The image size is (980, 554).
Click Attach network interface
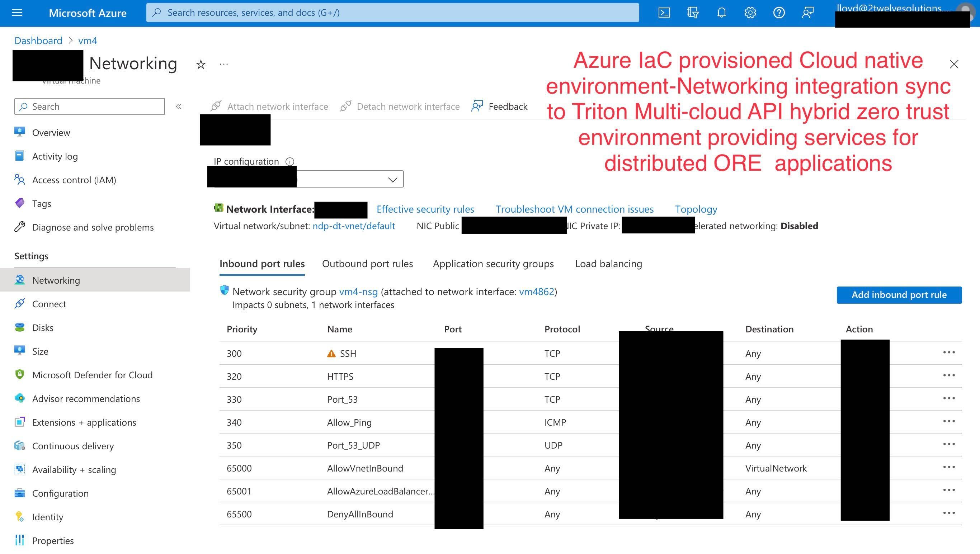(x=269, y=106)
